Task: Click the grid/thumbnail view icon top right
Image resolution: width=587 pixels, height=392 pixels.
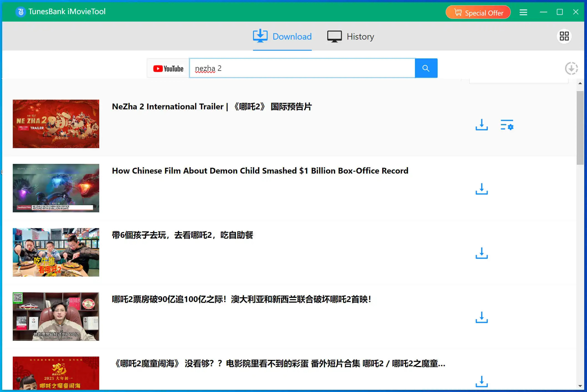Action: tap(564, 36)
